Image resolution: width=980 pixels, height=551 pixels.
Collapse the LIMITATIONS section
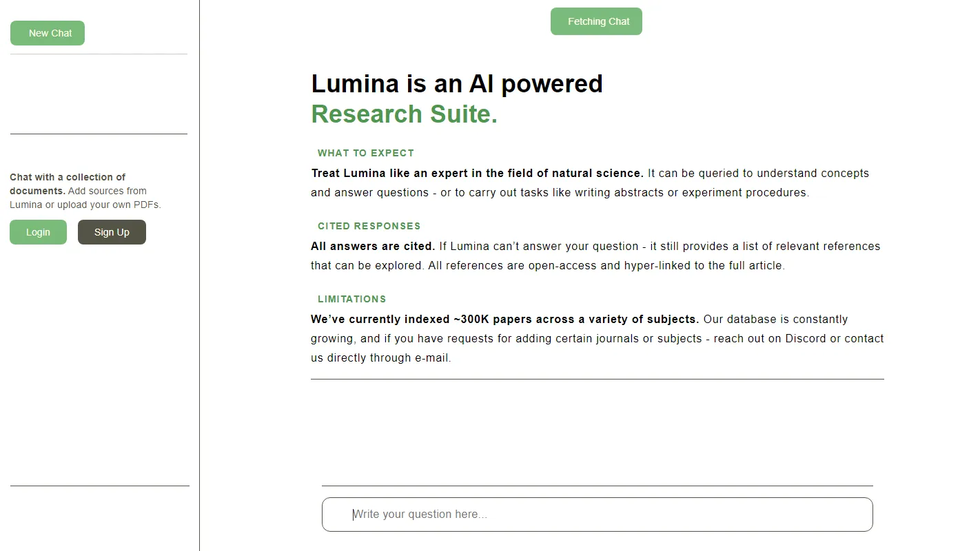[352, 299]
